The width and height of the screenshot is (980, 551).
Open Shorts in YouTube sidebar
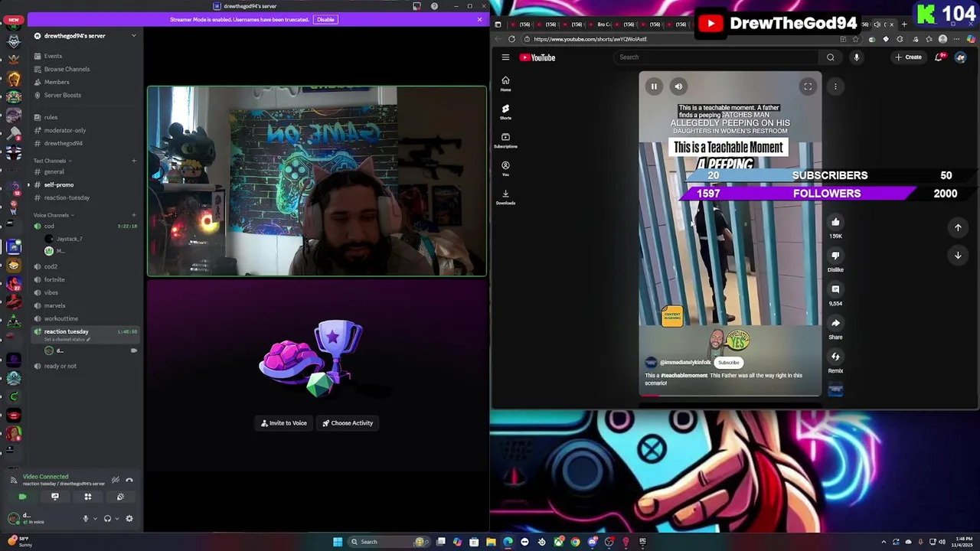tap(505, 112)
